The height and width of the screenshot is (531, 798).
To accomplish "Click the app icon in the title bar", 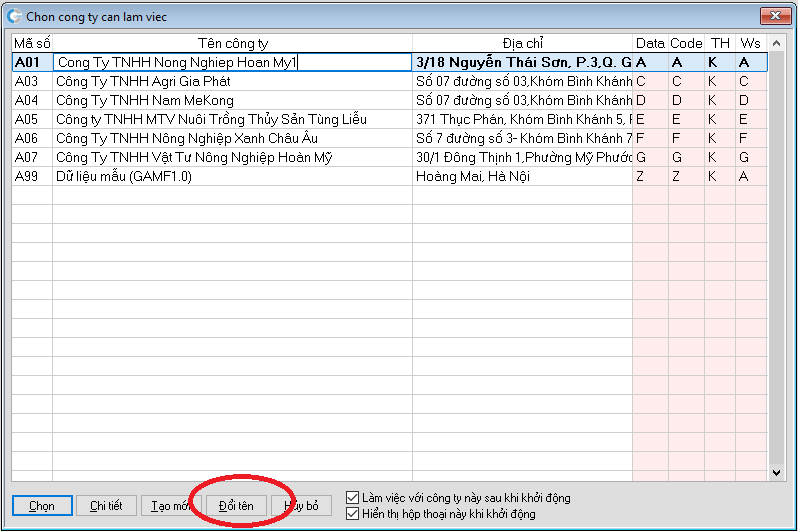I will pyautogui.click(x=14, y=16).
